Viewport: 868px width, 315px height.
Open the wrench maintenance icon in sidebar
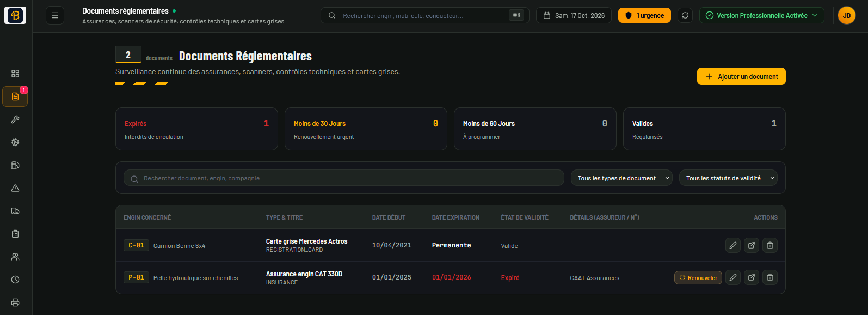[15, 119]
